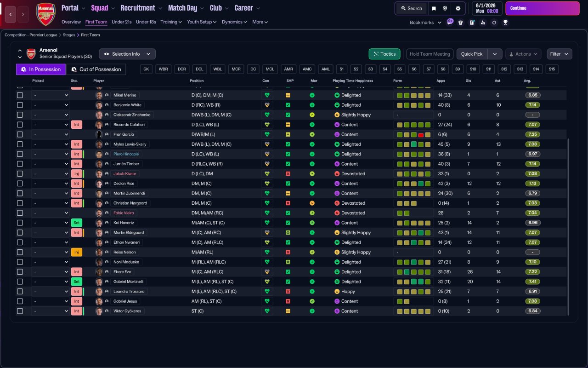The width and height of the screenshot is (588, 368).
Task: Click Christian Nørgaard orange morale icon
Action: tap(312, 203)
